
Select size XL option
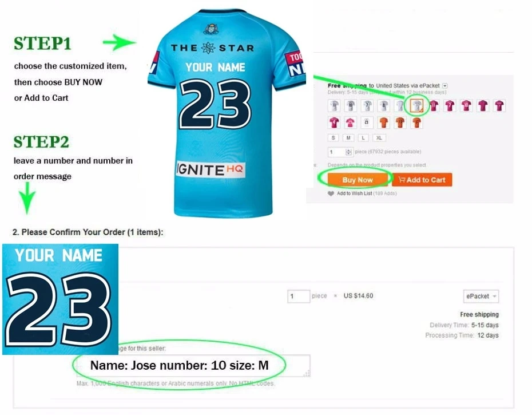(x=379, y=138)
